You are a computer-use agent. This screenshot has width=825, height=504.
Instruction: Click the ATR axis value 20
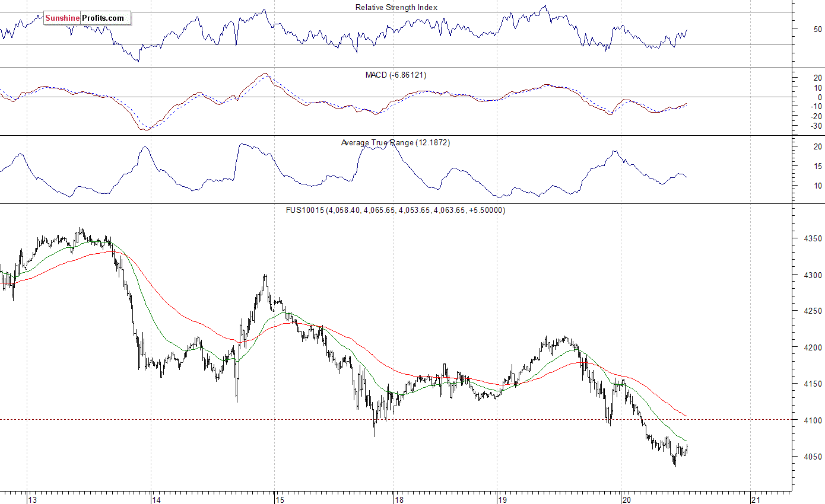pos(817,146)
